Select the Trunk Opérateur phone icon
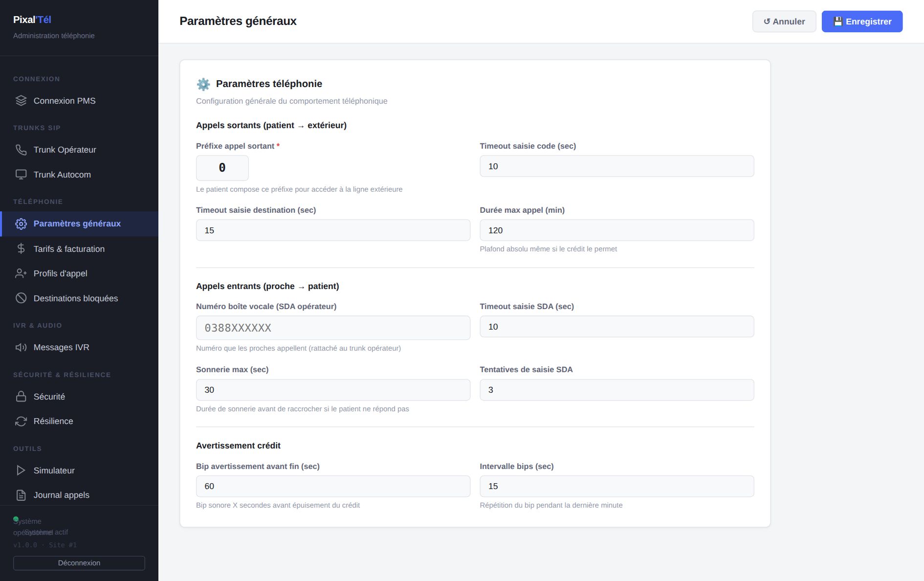Screen dimensions: 924x581 click(x=21, y=150)
